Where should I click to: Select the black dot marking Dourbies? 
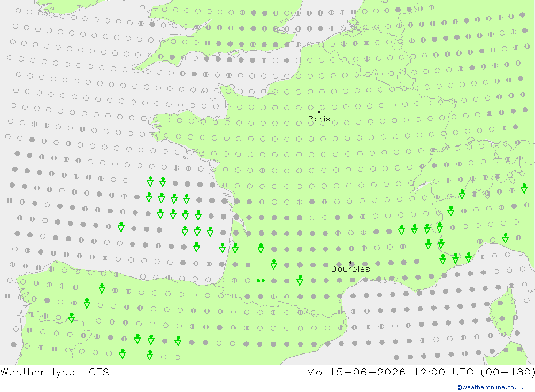tap(350, 262)
